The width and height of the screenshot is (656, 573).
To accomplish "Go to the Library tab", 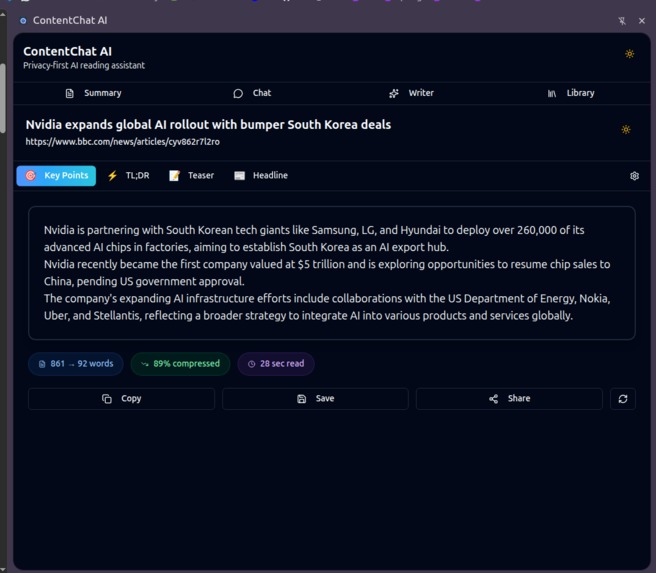I will click(571, 93).
